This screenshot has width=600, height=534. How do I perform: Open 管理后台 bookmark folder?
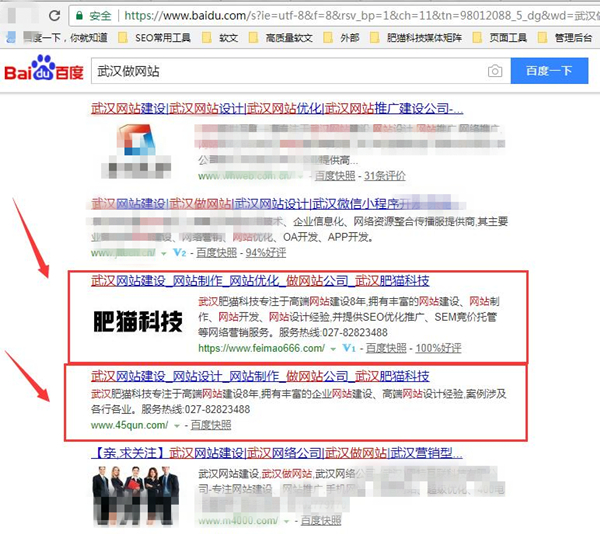pos(565,37)
